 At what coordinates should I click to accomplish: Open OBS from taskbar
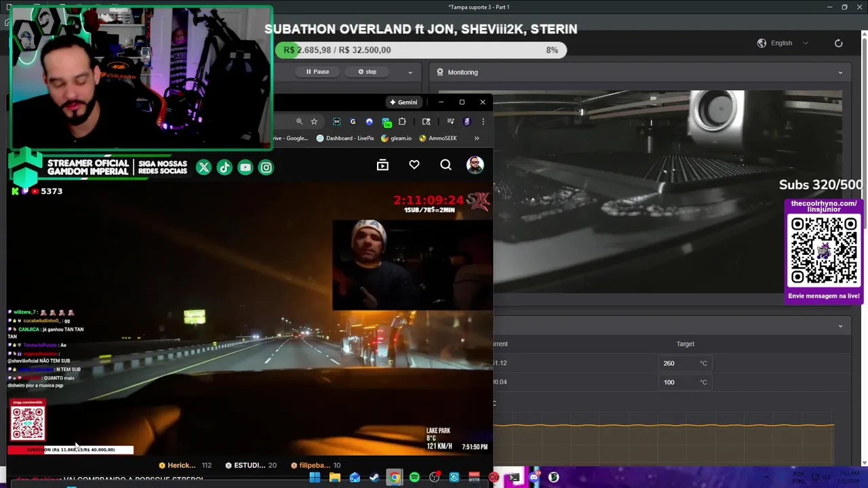point(435,478)
